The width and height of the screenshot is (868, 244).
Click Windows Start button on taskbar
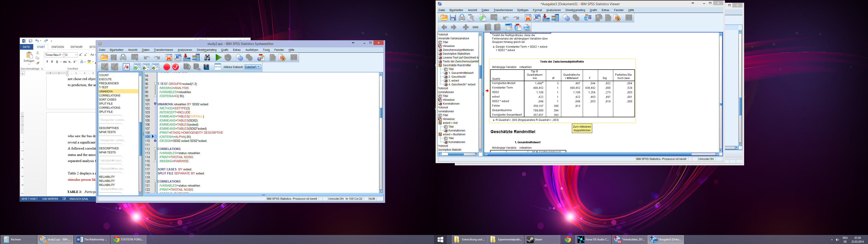[440, 240]
